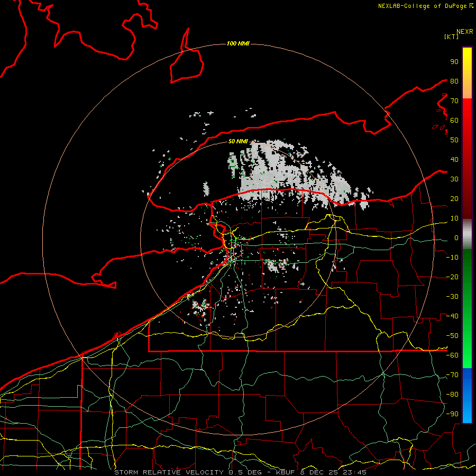Click the '100 NMI' range ring label
The width and height of the screenshot is (476, 476).
[238, 44]
